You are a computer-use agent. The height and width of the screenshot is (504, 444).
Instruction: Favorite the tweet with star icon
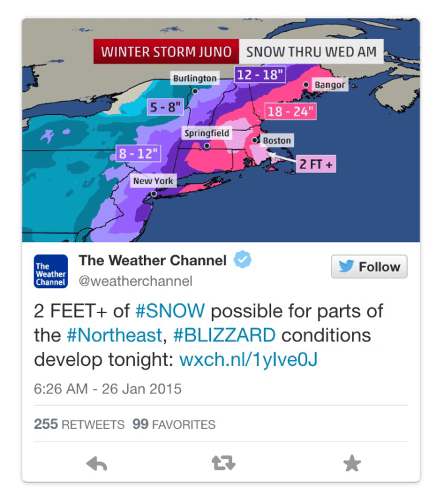(x=352, y=465)
